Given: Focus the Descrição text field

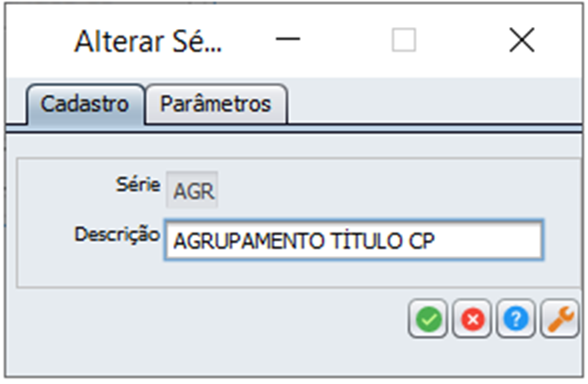Looking at the screenshot, I should (354, 240).
